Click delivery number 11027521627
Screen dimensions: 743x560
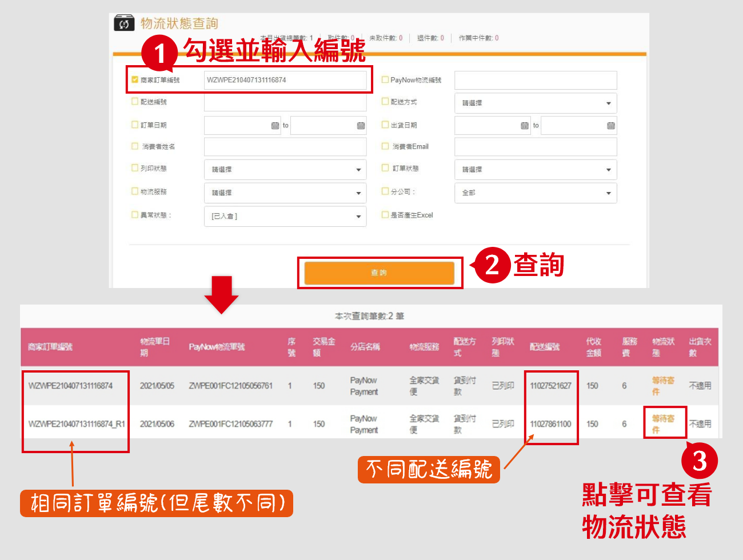[550, 386]
